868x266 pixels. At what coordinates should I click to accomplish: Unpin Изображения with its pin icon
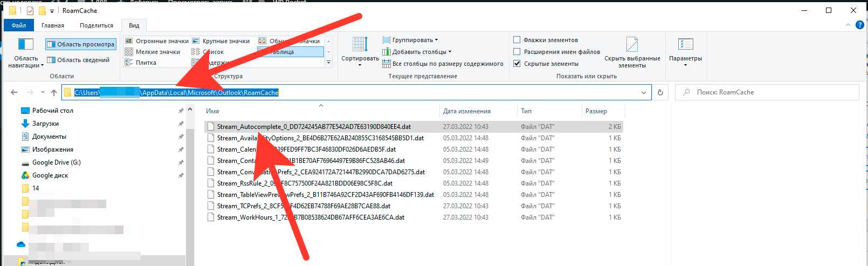click(x=181, y=149)
